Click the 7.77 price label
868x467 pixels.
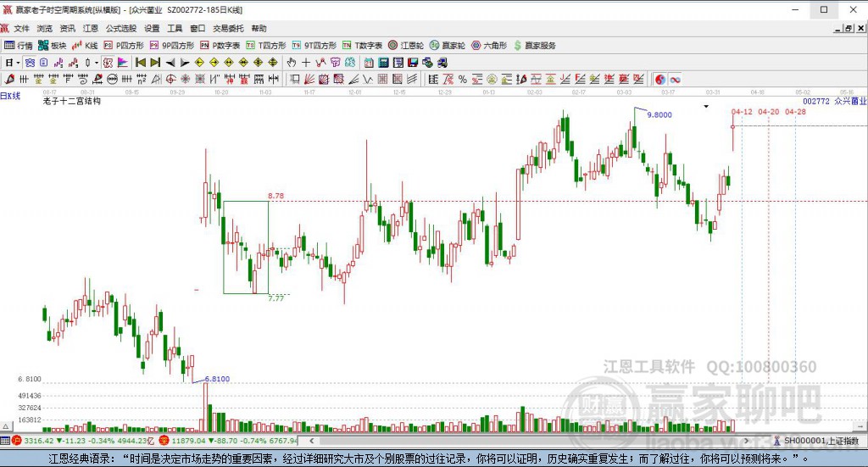[x=275, y=297]
